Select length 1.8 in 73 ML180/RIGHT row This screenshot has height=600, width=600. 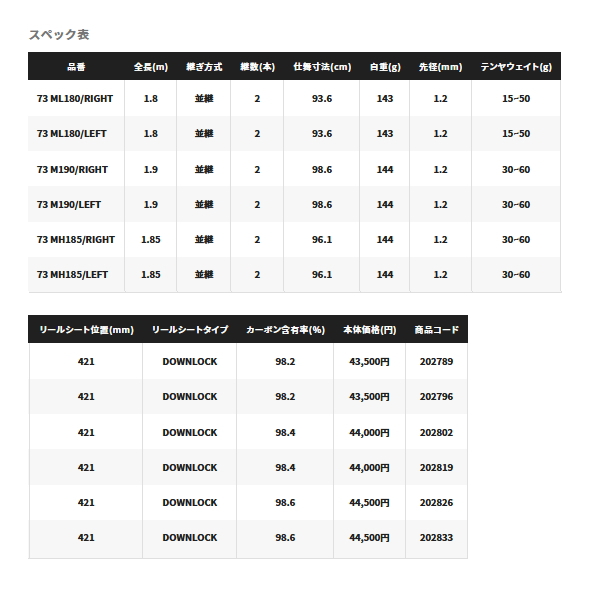[x=151, y=99]
